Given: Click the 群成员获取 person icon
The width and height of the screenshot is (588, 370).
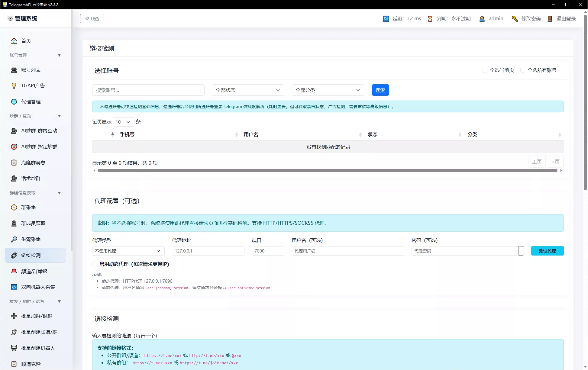Looking at the screenshot, I should pos(14,224).
